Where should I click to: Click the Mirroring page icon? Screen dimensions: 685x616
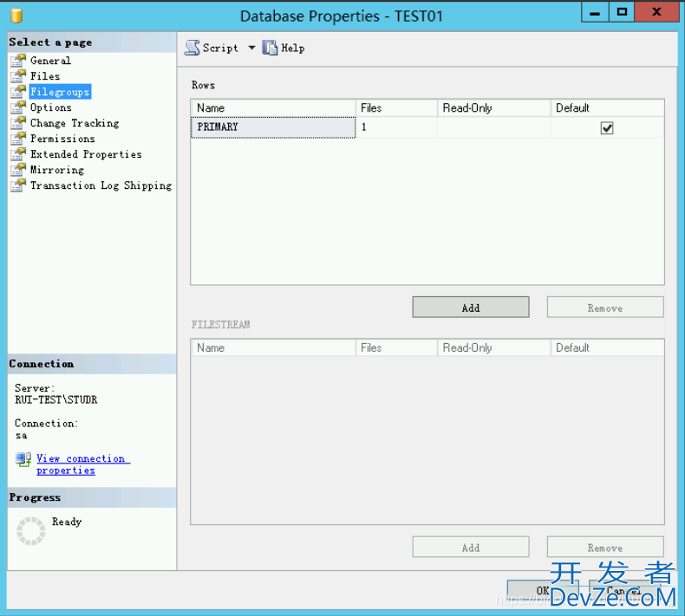18,170
